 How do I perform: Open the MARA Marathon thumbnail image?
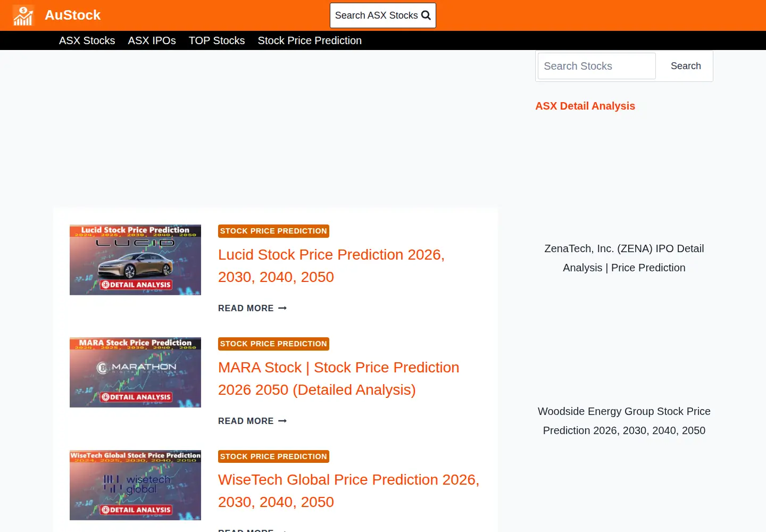pos(135,372)
